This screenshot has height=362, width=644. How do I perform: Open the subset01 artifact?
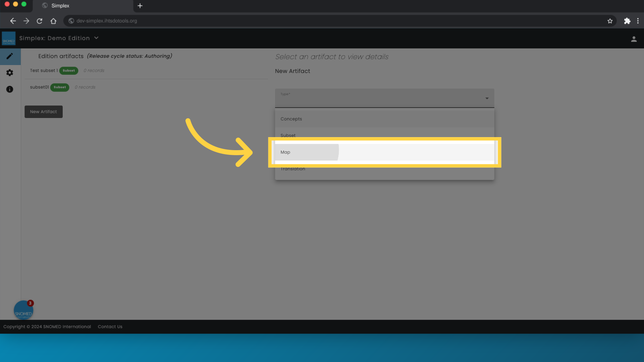(39, 87)
